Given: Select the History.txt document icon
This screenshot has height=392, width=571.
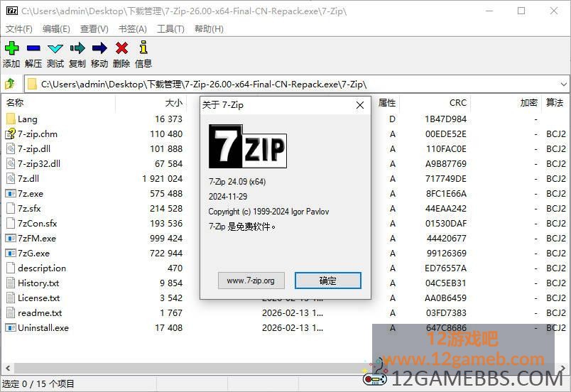Looking at the screenshot, I should point(11,283).
